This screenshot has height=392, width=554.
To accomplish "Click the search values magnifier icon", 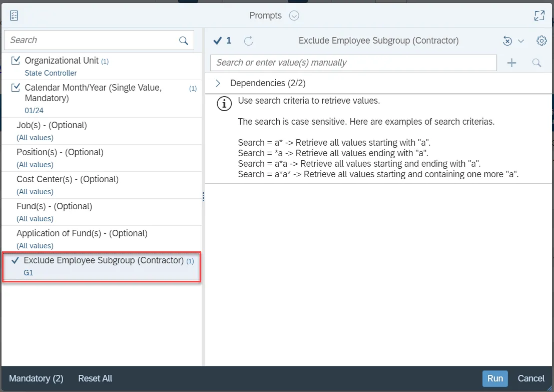I will pos(536,63).
